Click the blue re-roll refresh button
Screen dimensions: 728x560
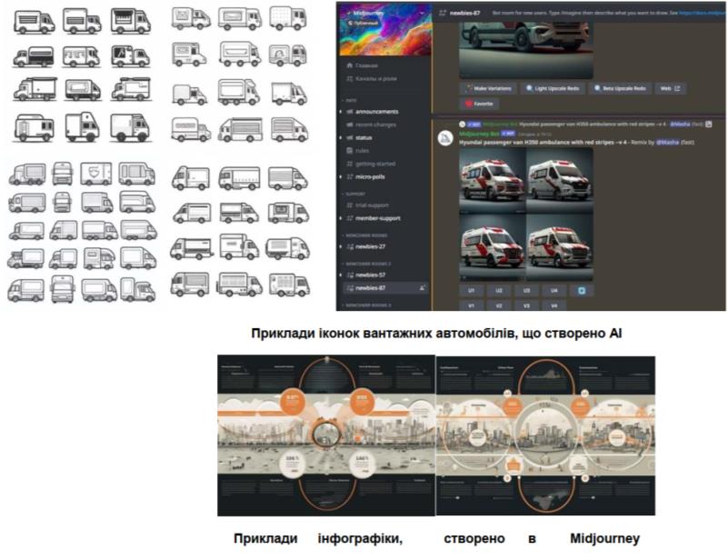[x=582, y=290]
